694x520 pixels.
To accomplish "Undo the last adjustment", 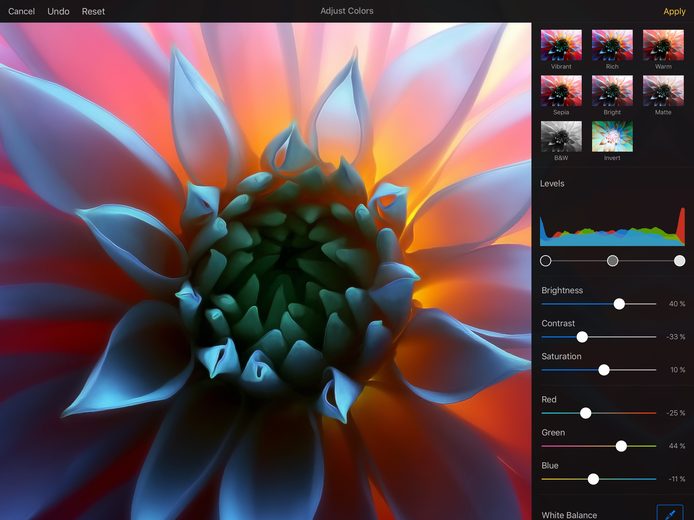I will click(x=58, y=12).
